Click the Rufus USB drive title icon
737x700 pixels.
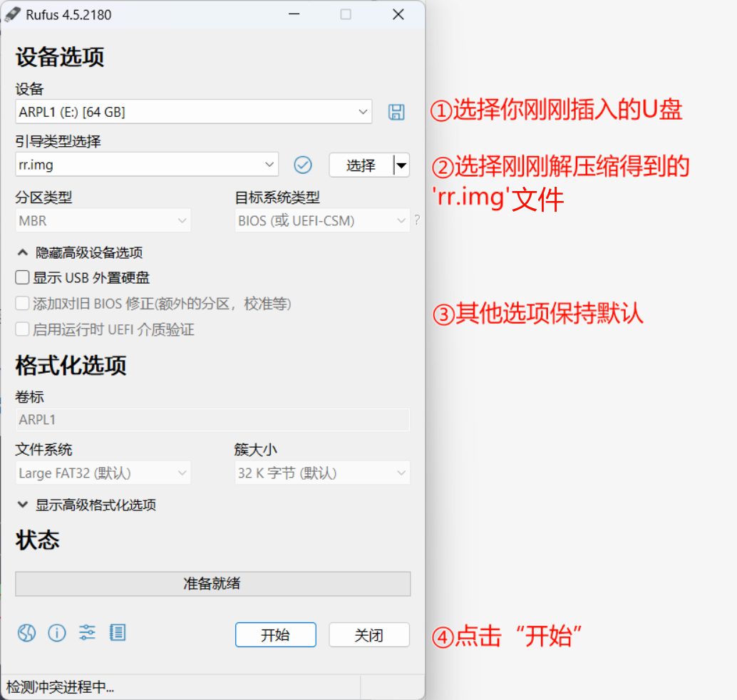(12, 14)
